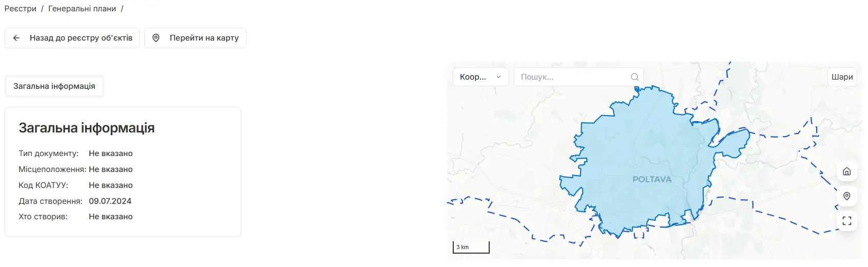Viewport: 868px width, 267px height.
Task: Expand the Коор... dropdown
Action: click(x=481, y=77)
